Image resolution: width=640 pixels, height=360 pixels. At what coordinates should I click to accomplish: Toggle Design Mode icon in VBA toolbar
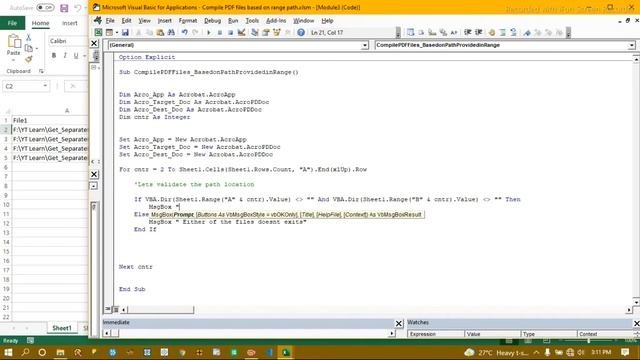(241, 32)
